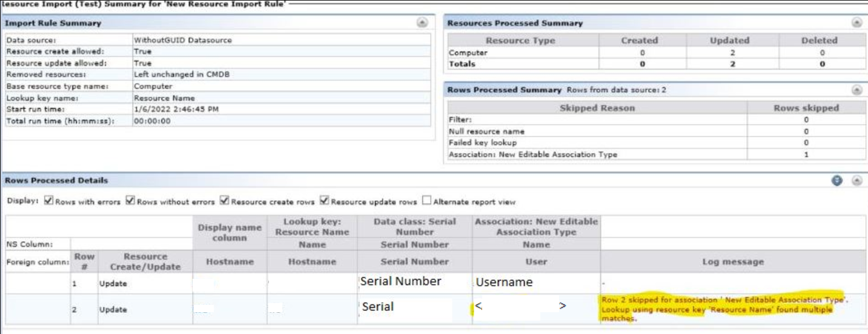This screenshot has width=868, height=334.
Task: Collapse the Rows Processed Details panel
Action: point(857,181)
